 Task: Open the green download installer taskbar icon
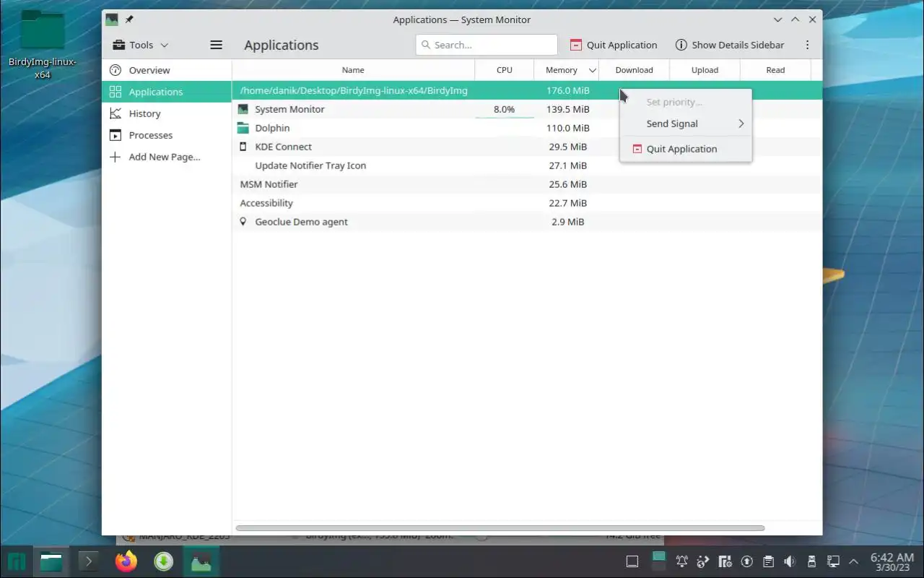[x=164, y=561]
